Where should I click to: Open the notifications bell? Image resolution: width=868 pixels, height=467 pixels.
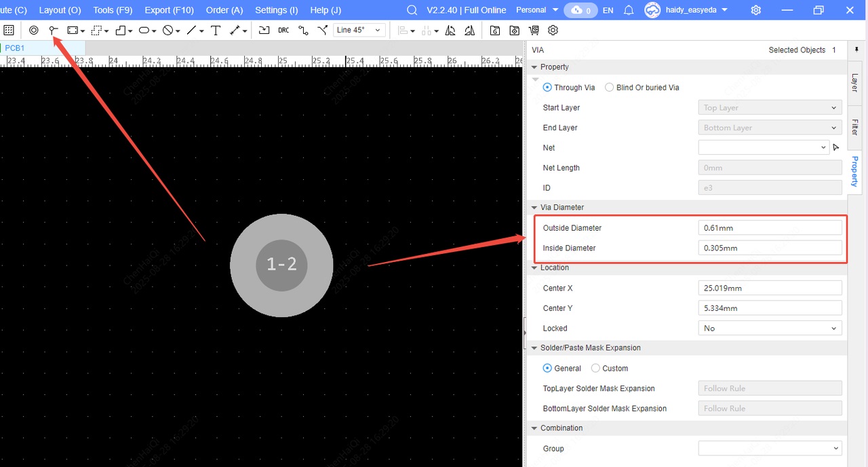click(629, 10)
